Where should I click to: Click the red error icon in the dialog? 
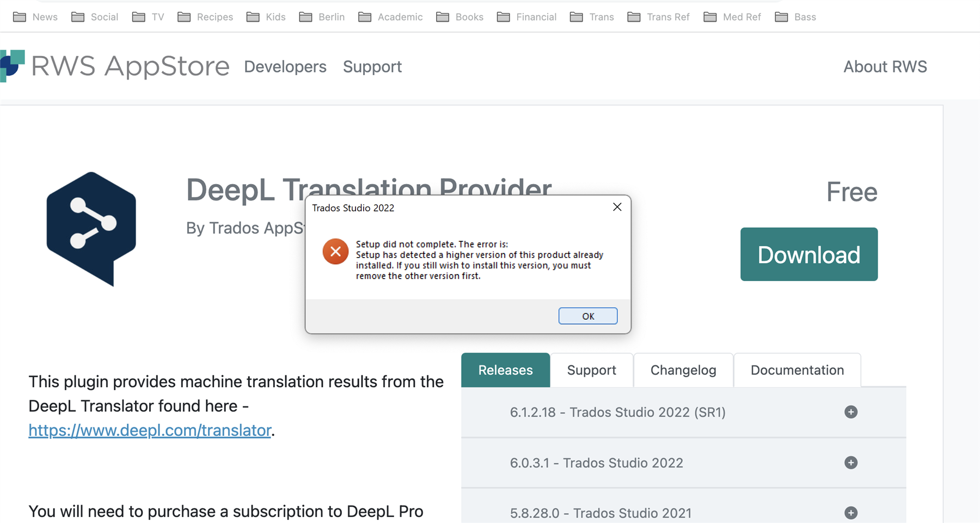tap(335, 251)
